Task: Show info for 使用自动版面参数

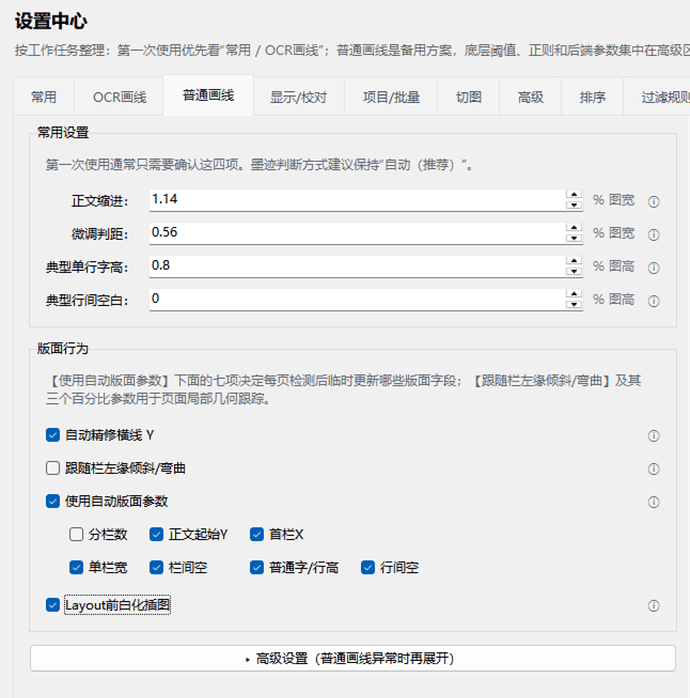Action: tap(653, 502)
